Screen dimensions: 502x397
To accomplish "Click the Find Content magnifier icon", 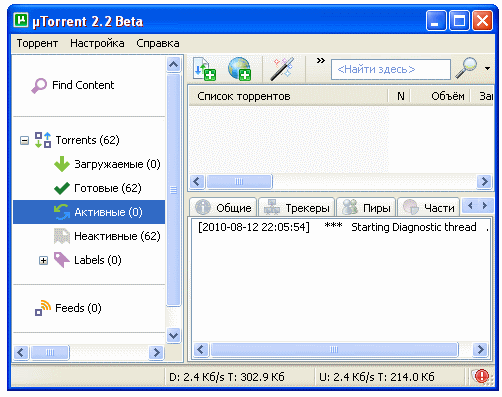I will [39, 86].
